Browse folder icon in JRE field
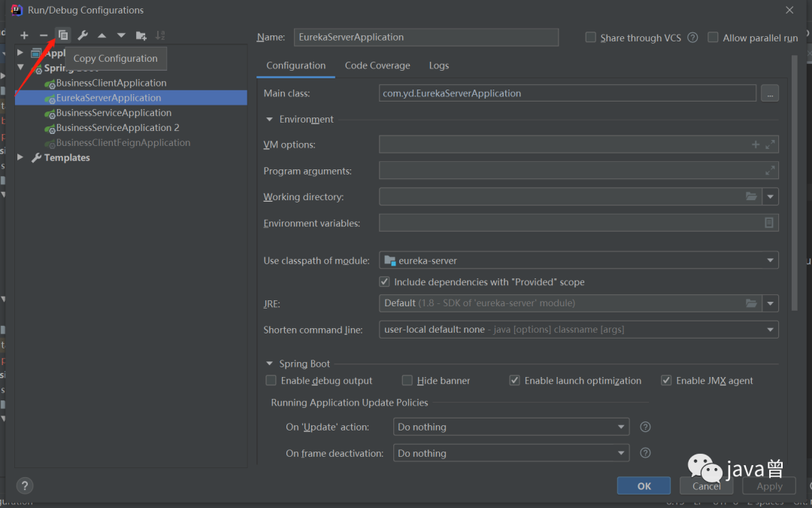Screen dimensions: 812x508 [751, 303]
